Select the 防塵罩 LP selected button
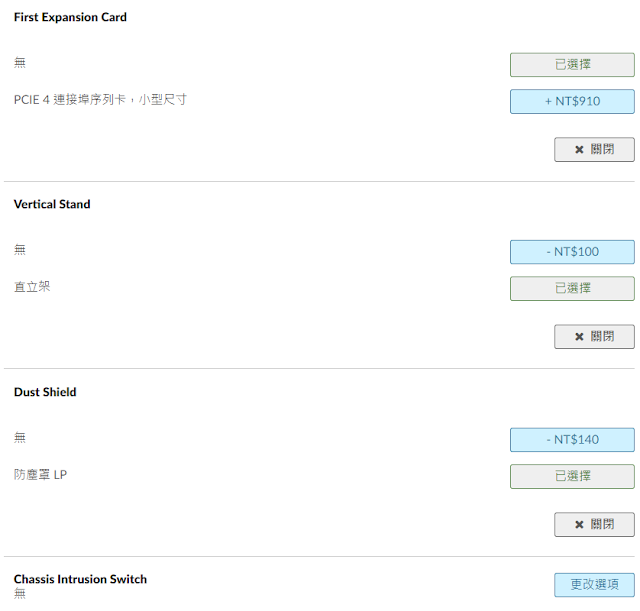This screenshot has width=640, height=611. [572, 476]
